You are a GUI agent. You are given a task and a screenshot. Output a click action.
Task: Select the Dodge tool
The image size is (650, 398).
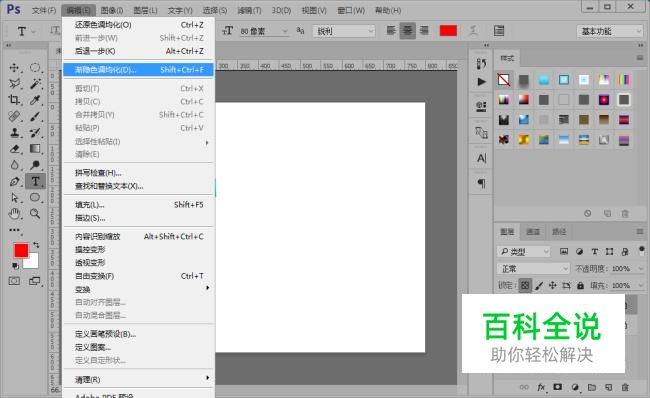coord(35,165)
